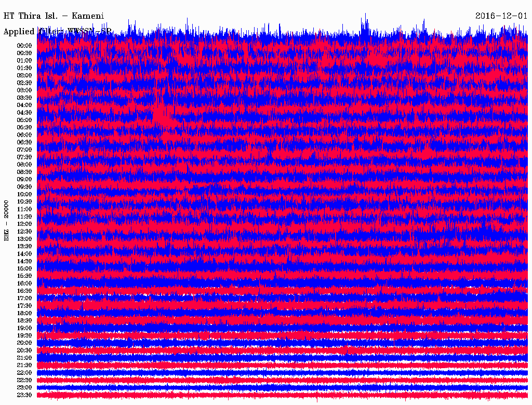Select the 11:00 time label
532x405 pixels.
[24, 209]
